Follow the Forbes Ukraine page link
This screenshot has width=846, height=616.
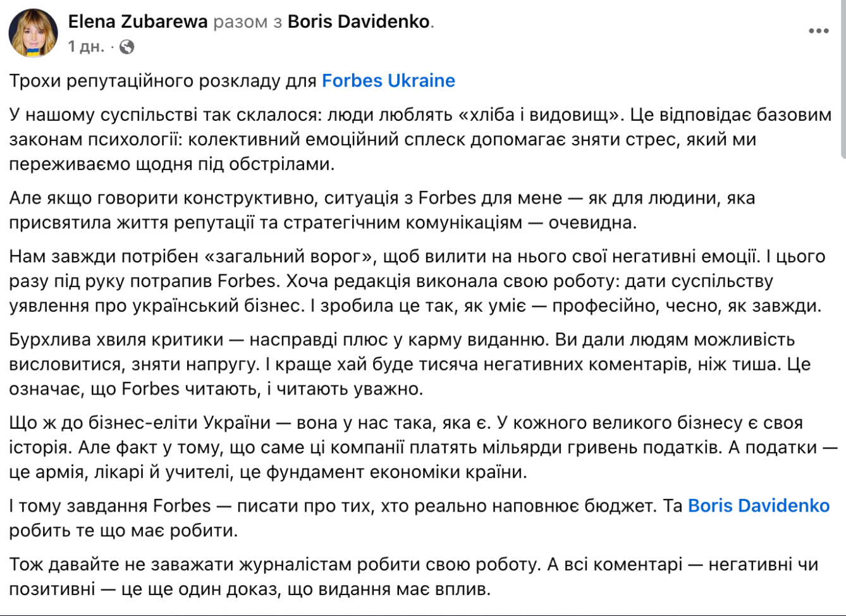point(388,81)
